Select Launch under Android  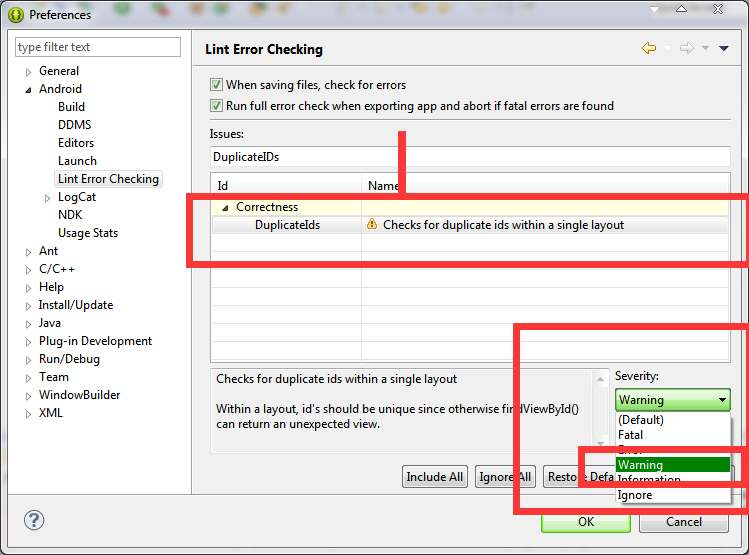click(77, 161)
